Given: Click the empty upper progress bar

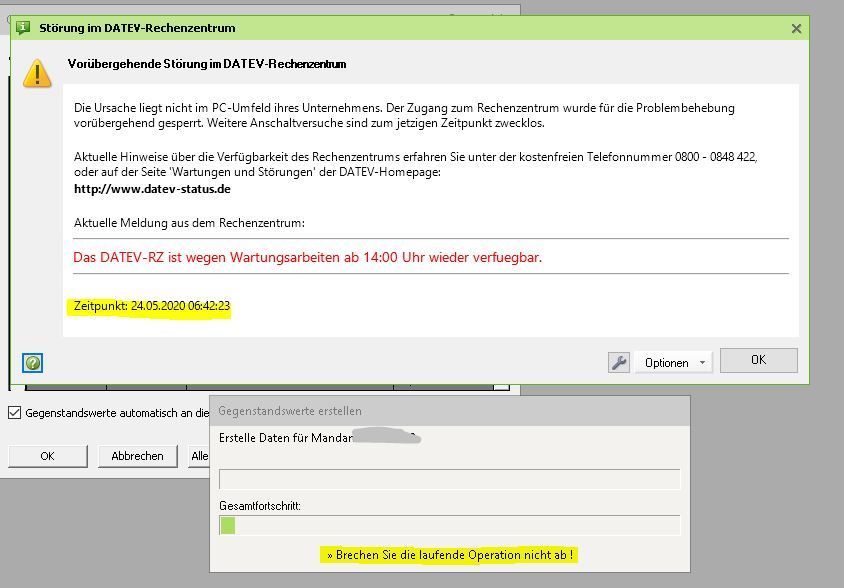Looking at the screenshot, I should coord(449,479).
